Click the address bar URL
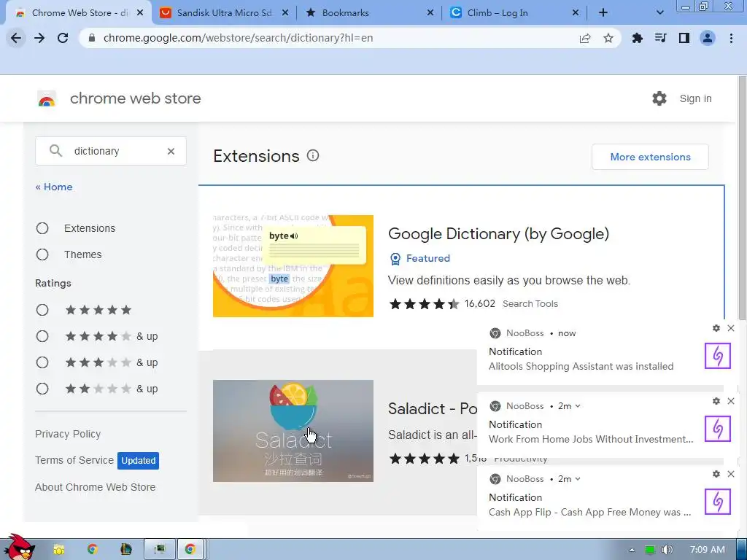This screenshot has width=747, height=560. point(239,38)
